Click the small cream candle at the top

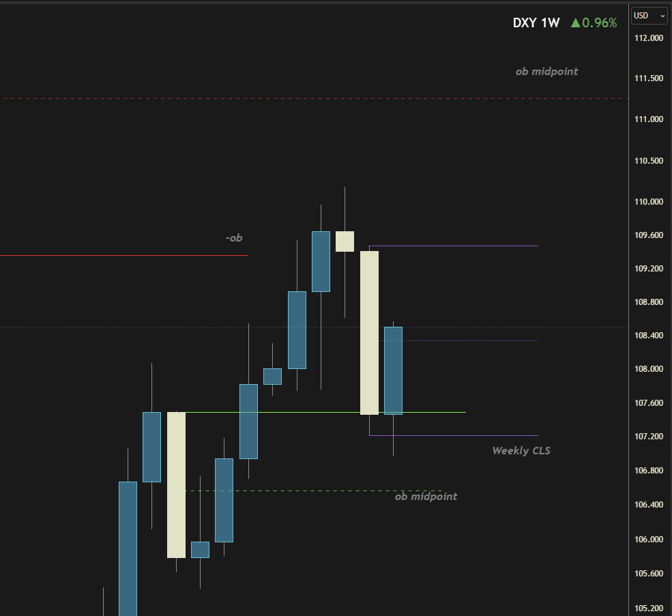[345, 241]
